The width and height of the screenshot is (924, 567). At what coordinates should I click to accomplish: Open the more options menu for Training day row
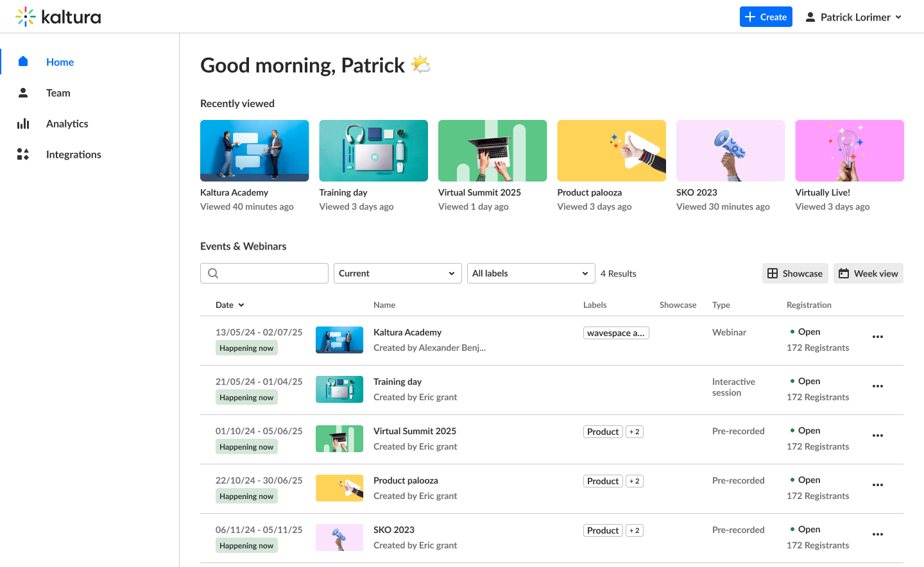click(878, 386)
